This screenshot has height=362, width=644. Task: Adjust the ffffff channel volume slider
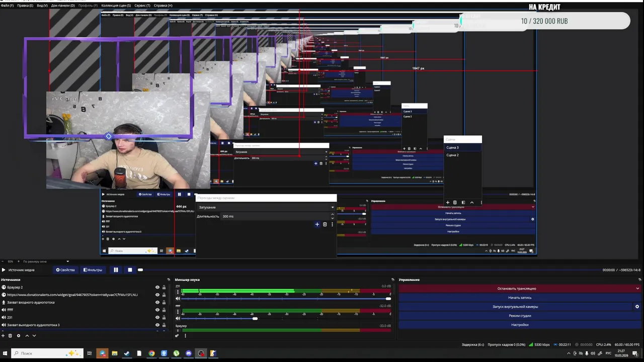(x=286, y=318)
